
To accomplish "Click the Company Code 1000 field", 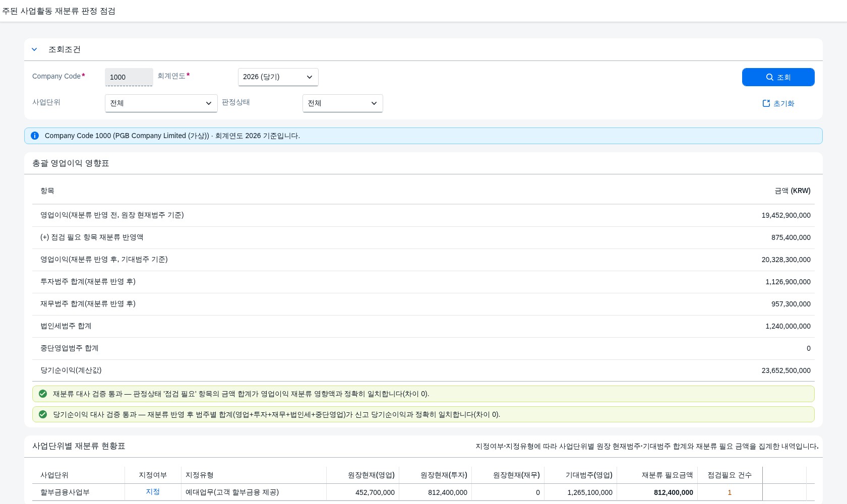I will click(129, 77).
